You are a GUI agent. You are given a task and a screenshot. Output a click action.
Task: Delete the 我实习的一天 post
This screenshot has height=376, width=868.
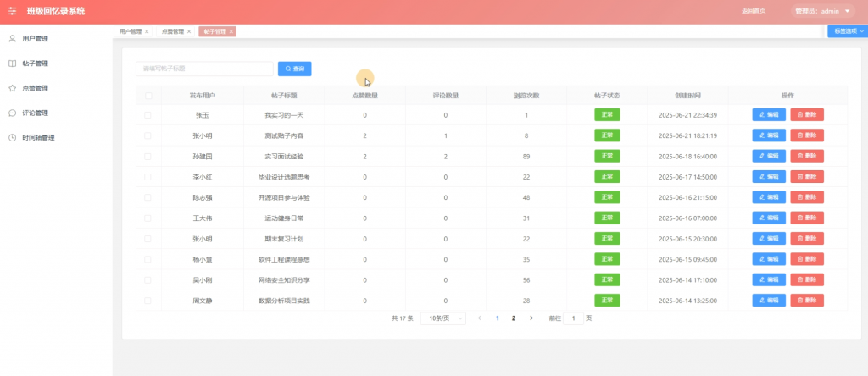(x=807, y=115)
